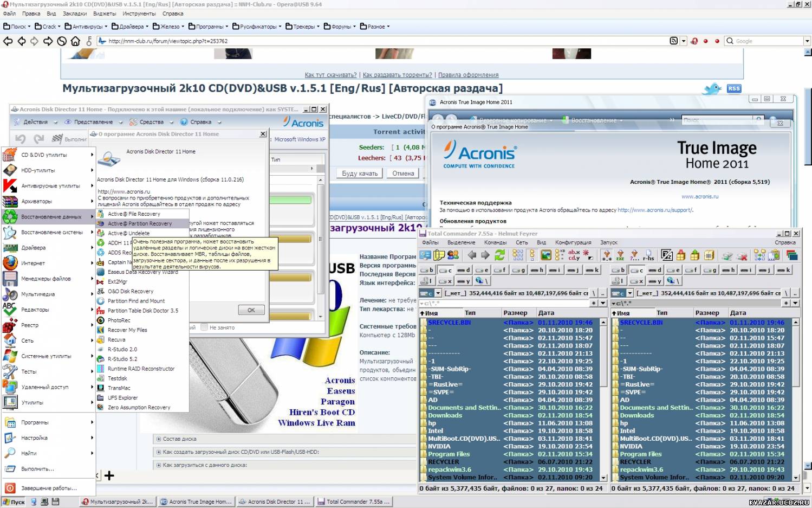The image size is (812, 508).
Task: Click the unpack files icon with green arrow
Action: coord(694,255)
